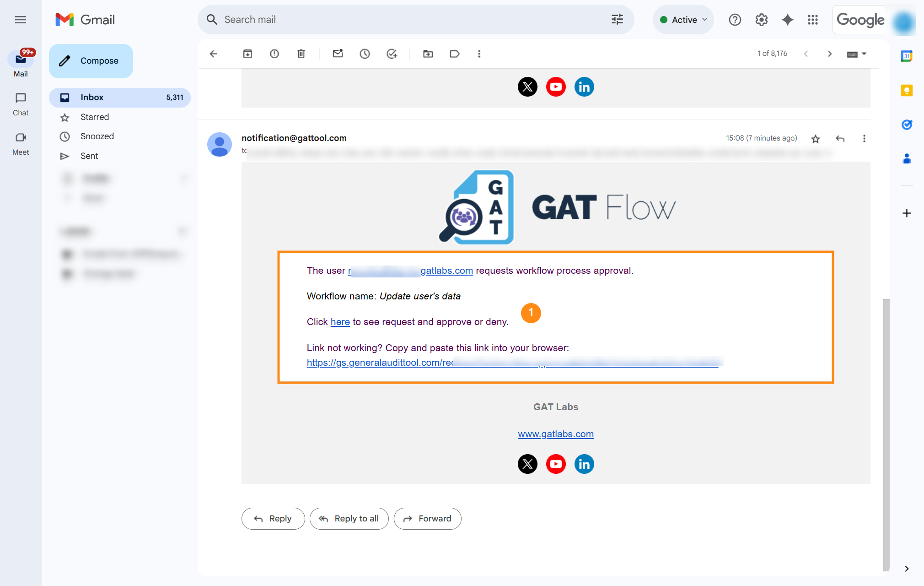924x586 pixels.
Task: Go back to inbox arrow
Action: coord(213,54)
